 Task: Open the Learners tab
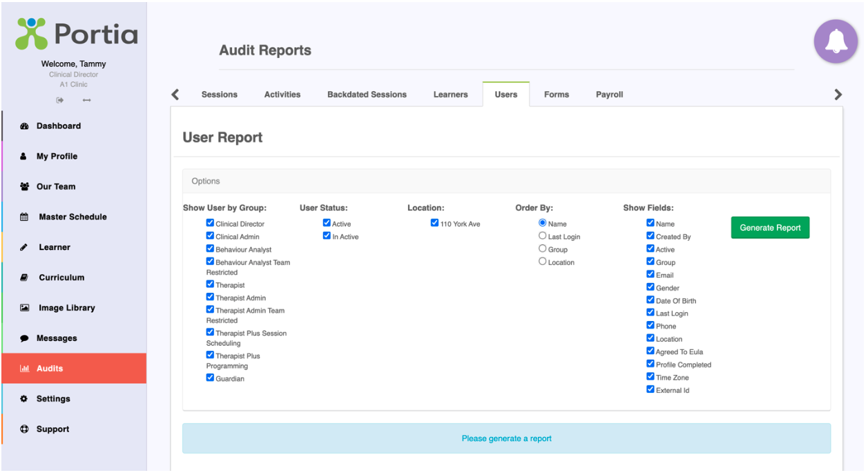tap(450, 95)
